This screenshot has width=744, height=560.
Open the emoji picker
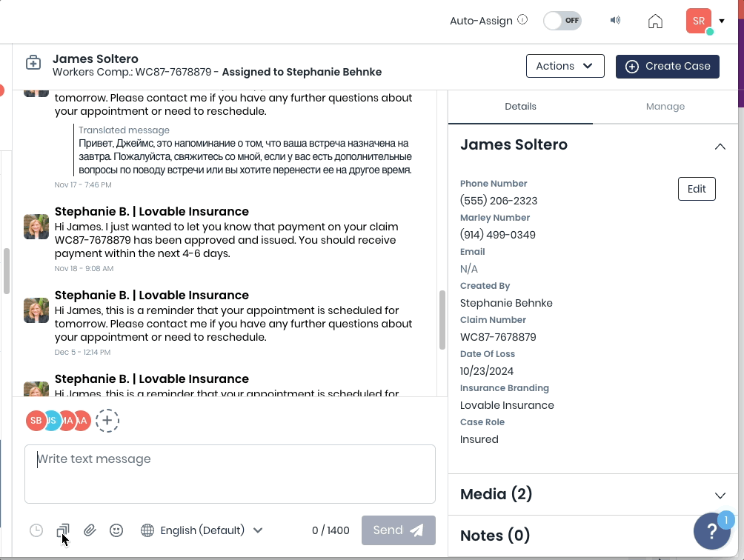point(116,530)
